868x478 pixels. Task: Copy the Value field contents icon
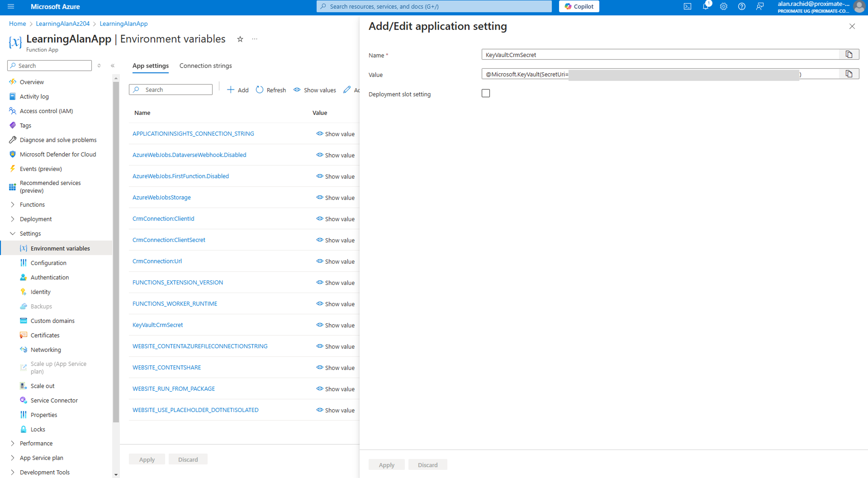848,74
